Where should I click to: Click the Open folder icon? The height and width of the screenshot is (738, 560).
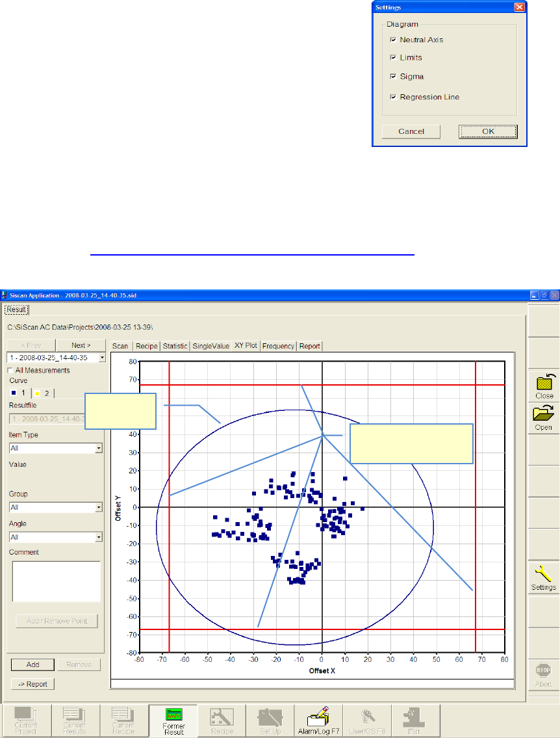(x=544, y=414)
